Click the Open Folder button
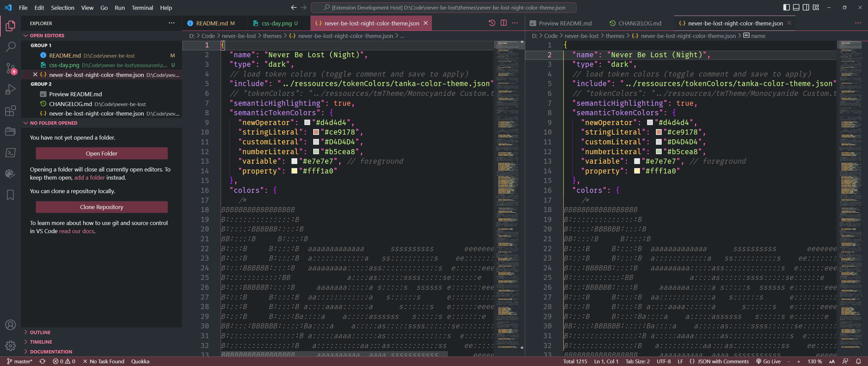Image resolution: width=868 pixels, height=366 pixels. point(101,154)
